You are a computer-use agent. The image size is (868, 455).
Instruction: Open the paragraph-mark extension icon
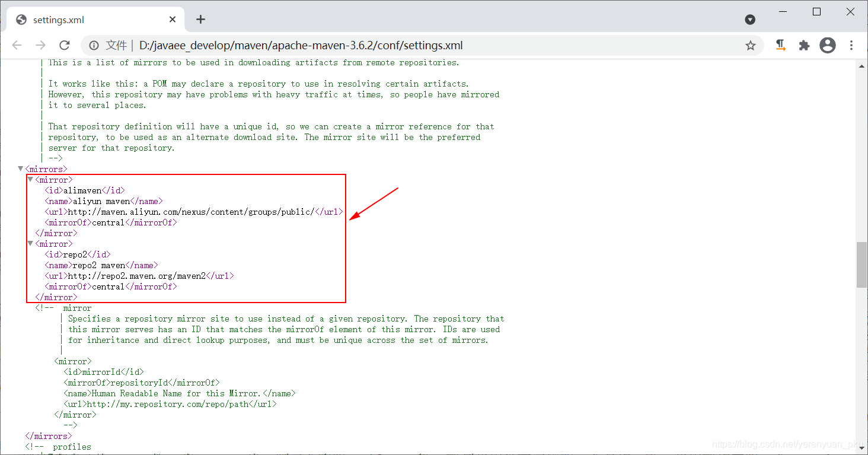[x=781, y=46]
